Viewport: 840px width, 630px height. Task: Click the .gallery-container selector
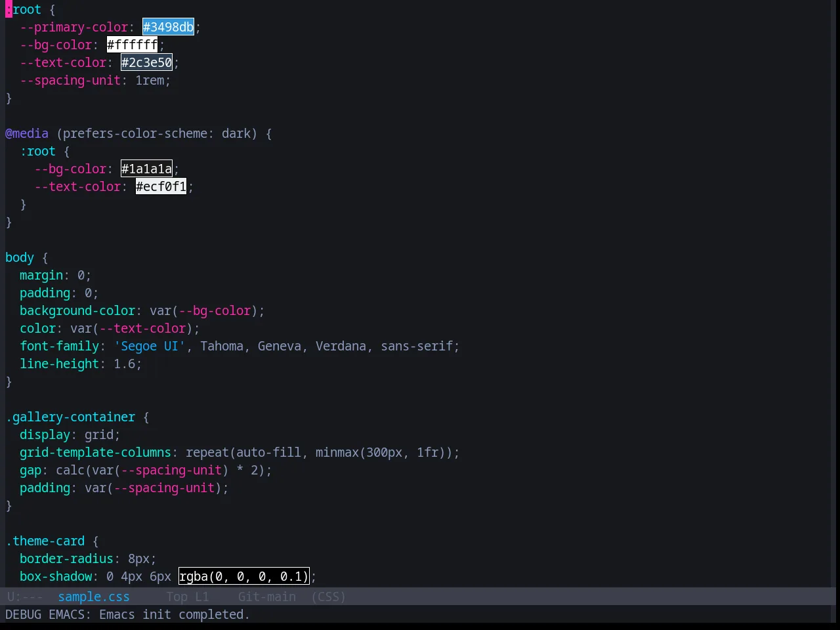tap(70, 417)
